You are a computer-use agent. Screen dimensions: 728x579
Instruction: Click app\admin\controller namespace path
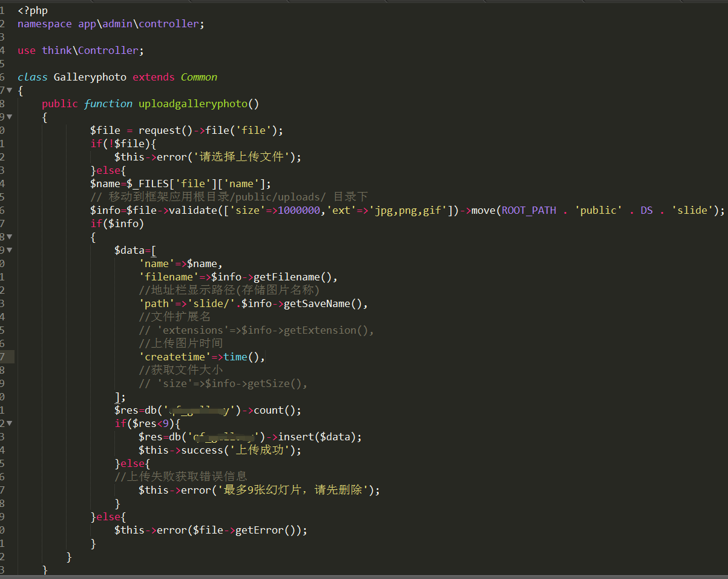[139, 24]
